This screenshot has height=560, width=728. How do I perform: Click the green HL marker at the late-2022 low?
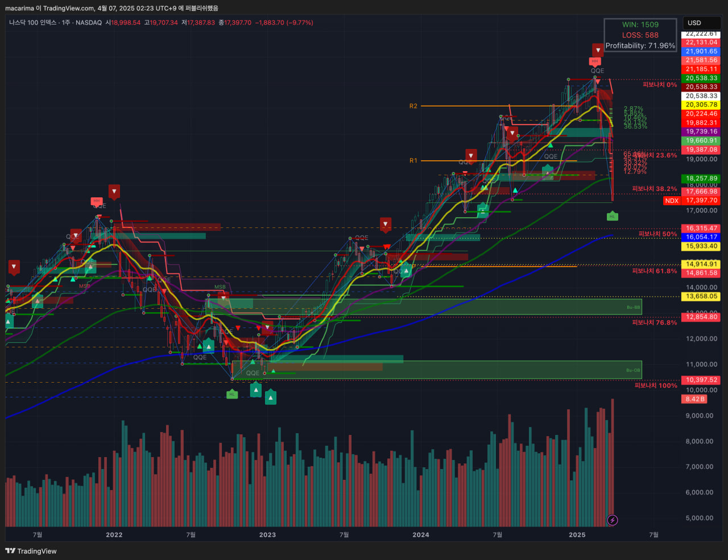pos(232,394)
